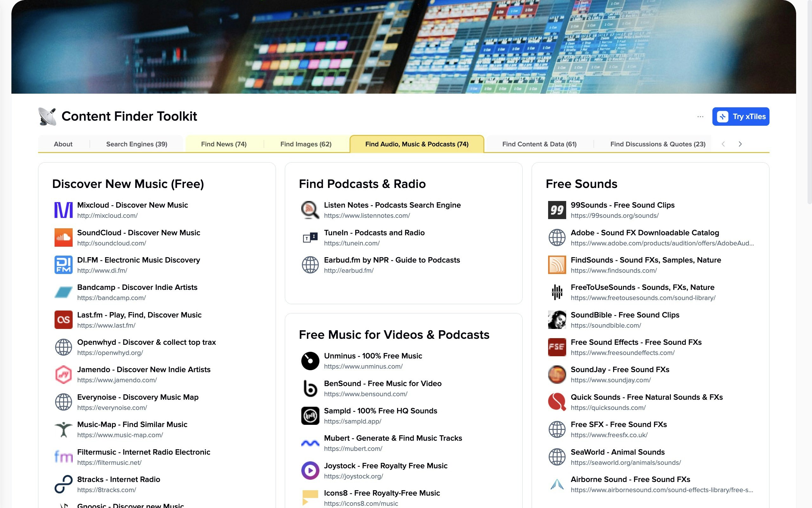Click the Free Sound Effects FSE icon

[x=557, y=347]
